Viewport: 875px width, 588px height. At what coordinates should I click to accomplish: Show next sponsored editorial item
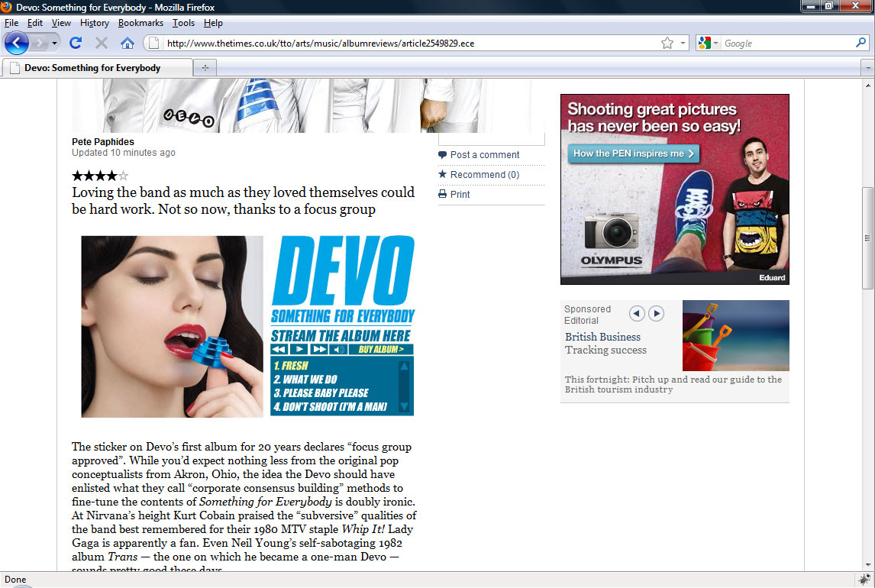coord(657,314)
